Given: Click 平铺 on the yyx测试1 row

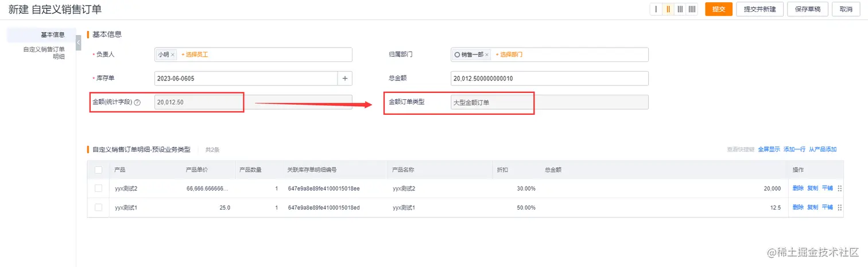Looking at the screenshot, I should [x=827, y=207].
